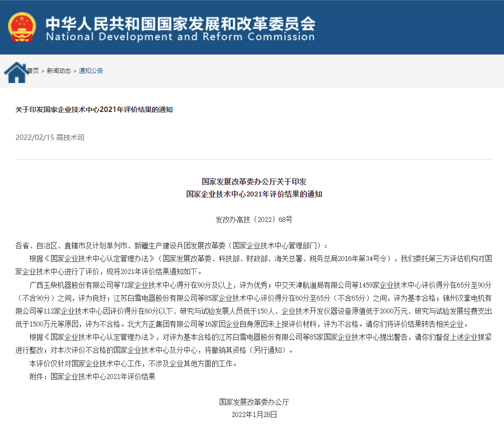
Task: Click the salutation line starting with 各省、自治区
Action: pyautogui.click(x=172, y=245)
